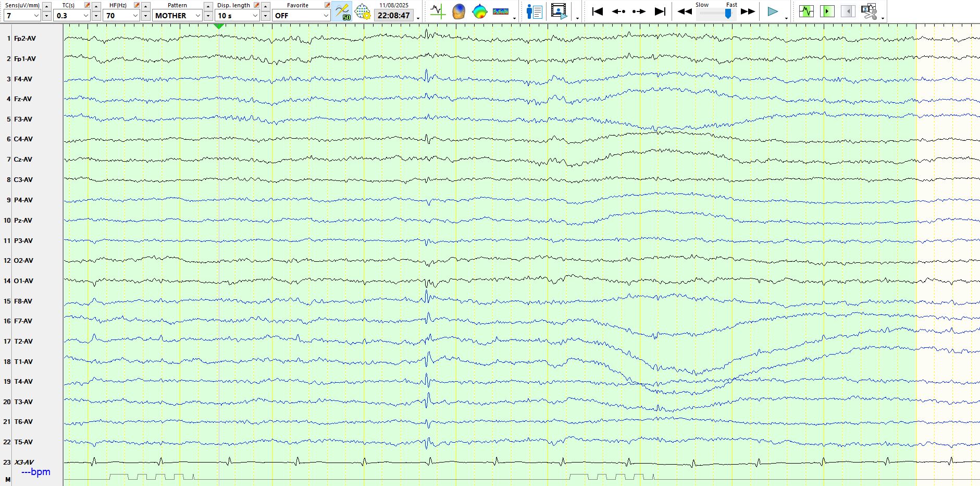Expand the arrow after the spectrogram icon

[515, 18]
